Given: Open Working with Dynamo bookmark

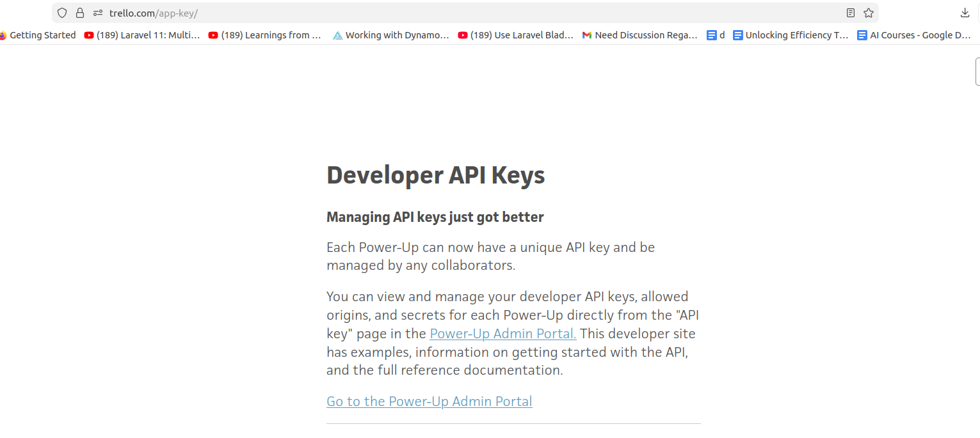Looking at the screenshot, I should pos(391,35).
